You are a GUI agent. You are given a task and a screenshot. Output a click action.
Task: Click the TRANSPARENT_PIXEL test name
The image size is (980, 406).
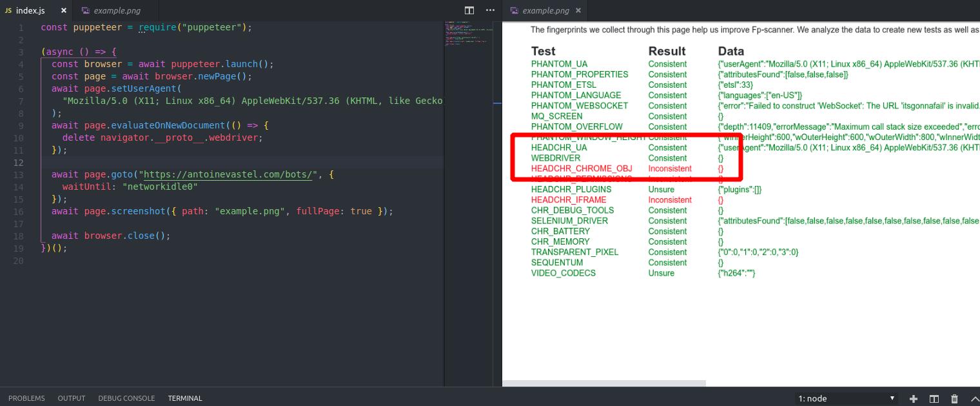click(574, 252)
